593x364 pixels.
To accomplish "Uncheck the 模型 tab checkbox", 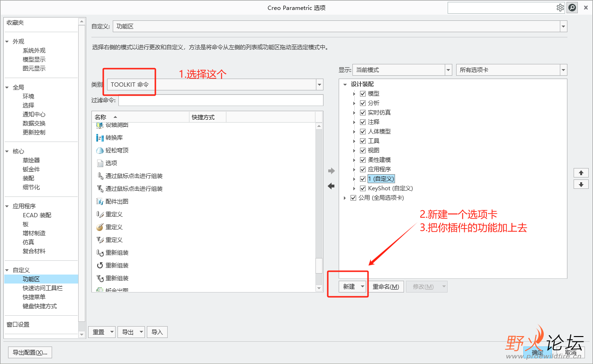I will (363, 94).
